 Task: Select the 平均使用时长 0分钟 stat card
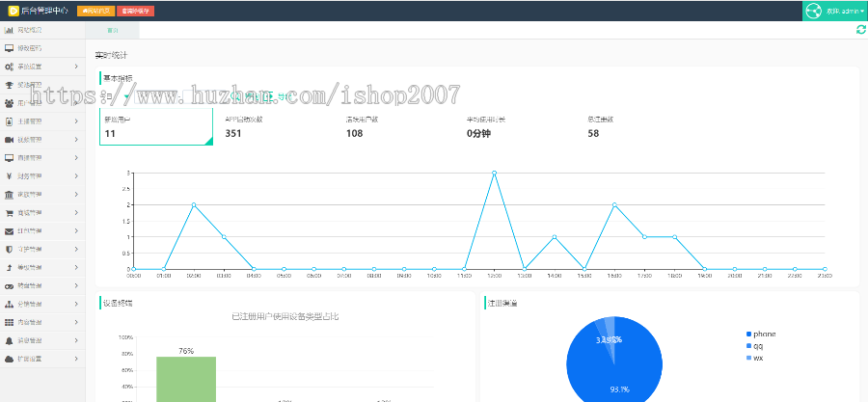coord(518,126)
